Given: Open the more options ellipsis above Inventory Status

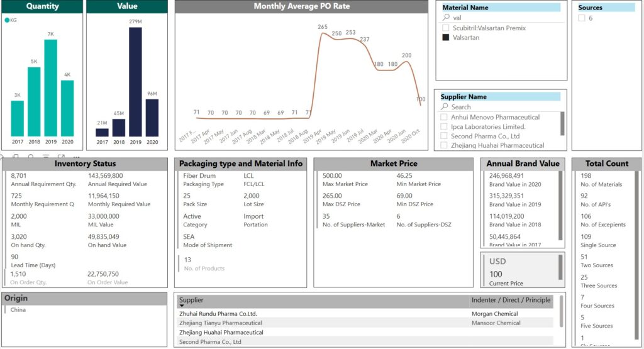Looking at the screenshot, I should [x=76, y=157].
